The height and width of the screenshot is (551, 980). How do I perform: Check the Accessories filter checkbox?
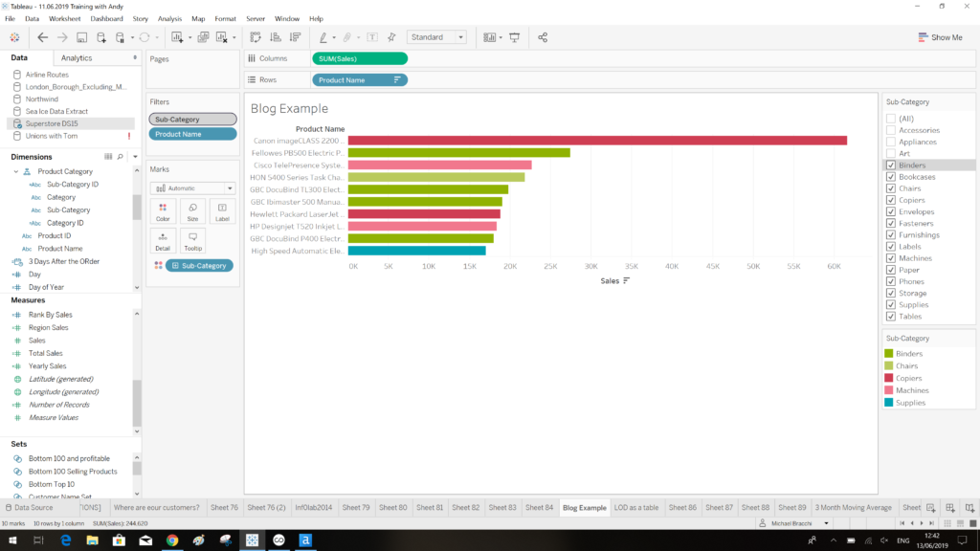[x=891, y=130]
